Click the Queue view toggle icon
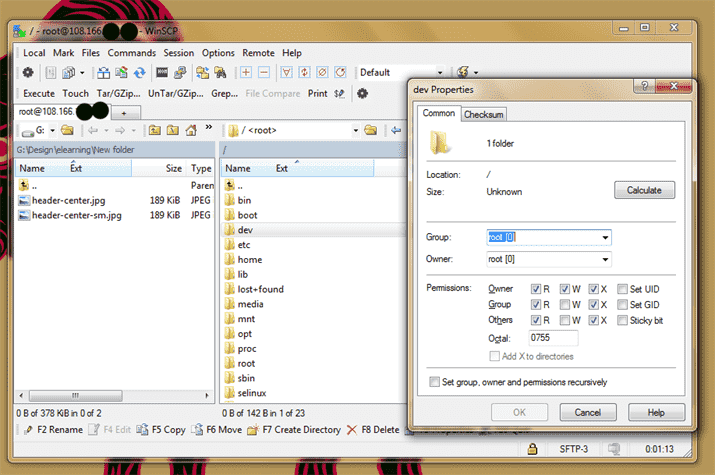Viewport: 715px width, 475px height. coord(68,72)
